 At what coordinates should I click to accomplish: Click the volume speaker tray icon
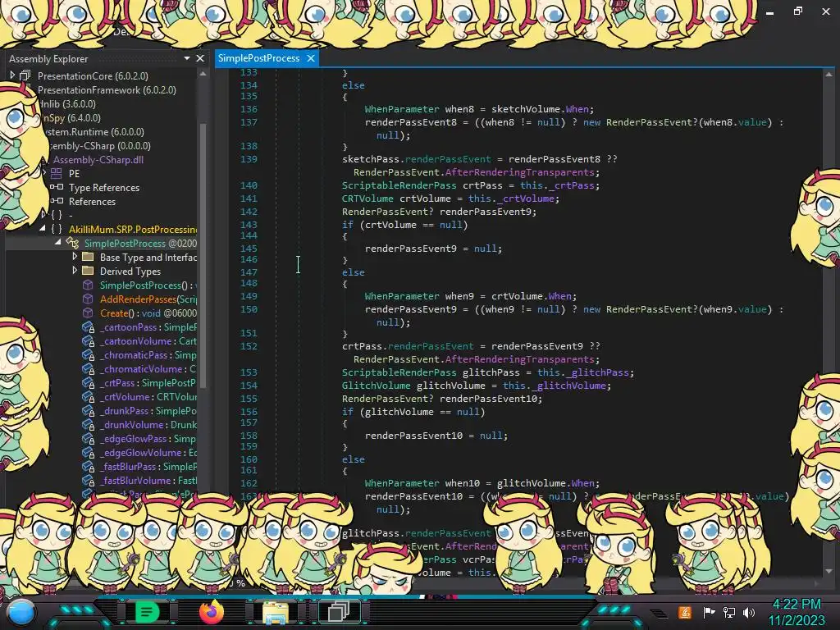point(749,612)
